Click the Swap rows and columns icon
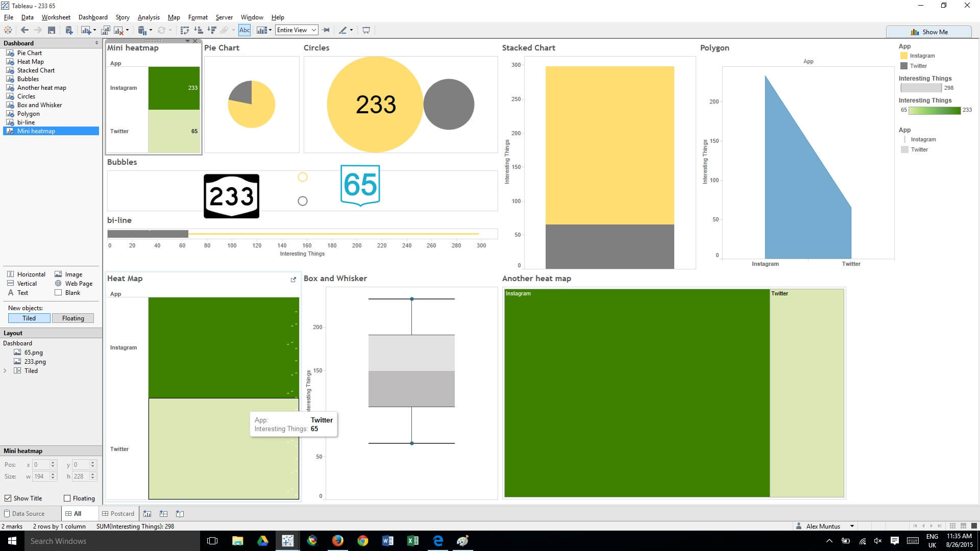This screenshot has width=980, height=551. click(185, 30)
